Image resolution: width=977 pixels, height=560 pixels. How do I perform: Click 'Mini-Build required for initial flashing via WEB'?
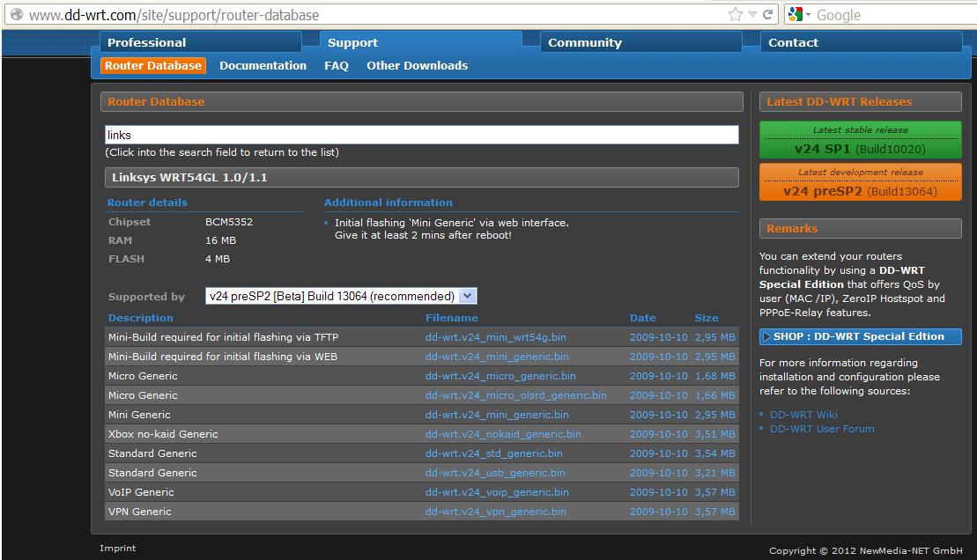222,357
